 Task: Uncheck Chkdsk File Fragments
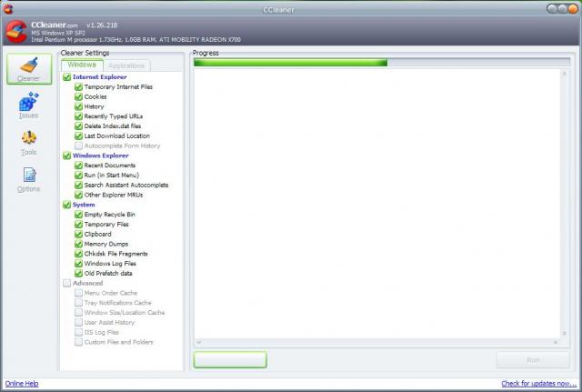(x=78, y=254)
